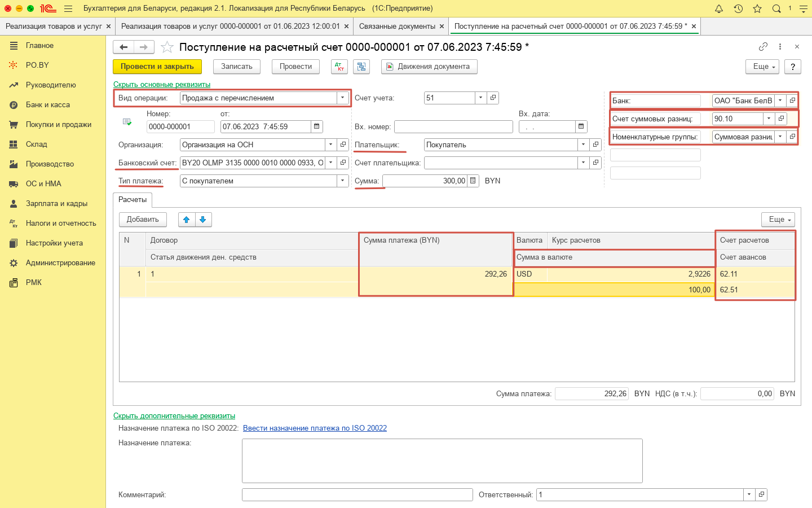Select table cell 292,26 payment sum
812x508 pixels.
tap(436, 274)
